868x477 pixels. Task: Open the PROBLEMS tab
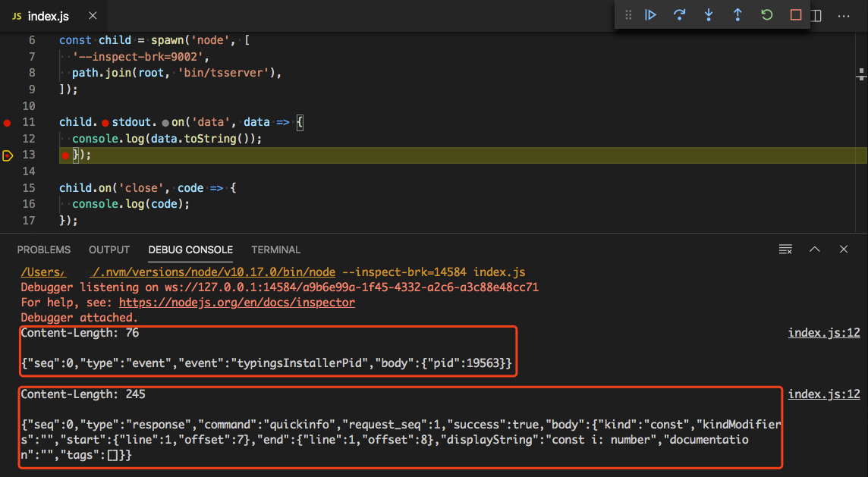(43, 249)
